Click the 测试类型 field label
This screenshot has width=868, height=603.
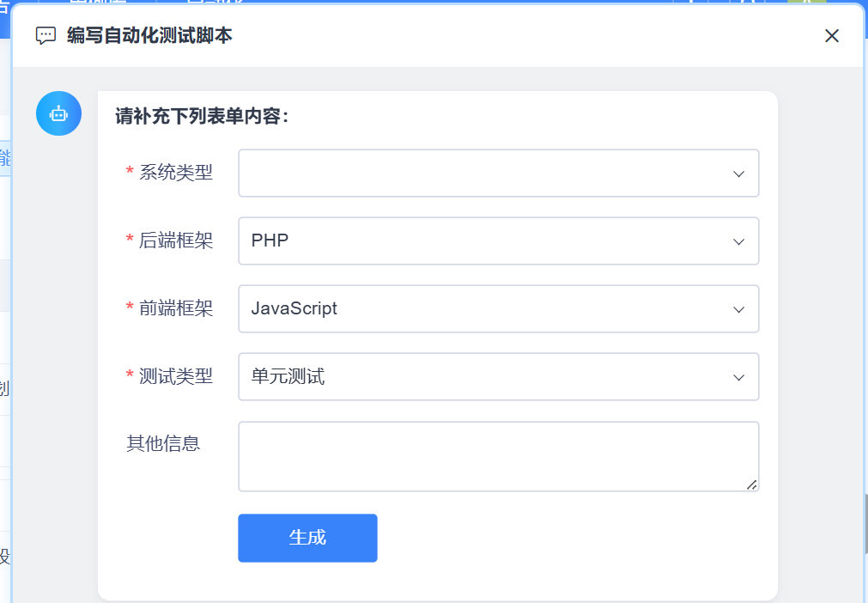[175, 376]
